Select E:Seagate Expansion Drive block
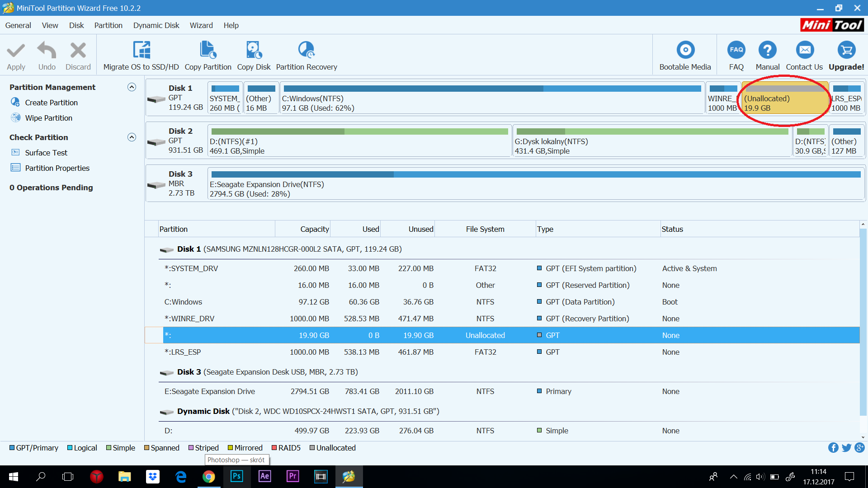Screen dimensions: 868x488 click(536, 184)
